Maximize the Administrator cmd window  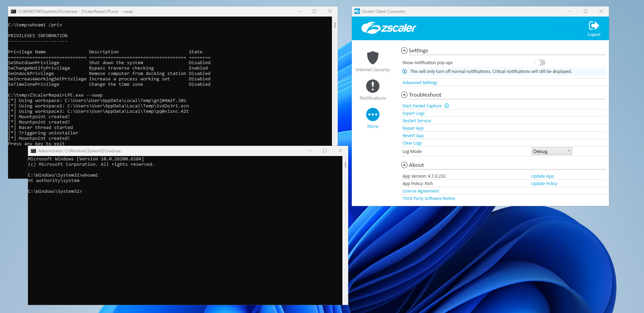pyautogui.click(x=325, y=151)
